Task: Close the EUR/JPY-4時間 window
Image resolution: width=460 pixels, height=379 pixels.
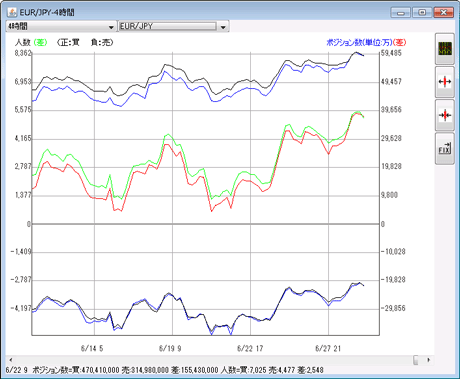Action: click(444, 13)
